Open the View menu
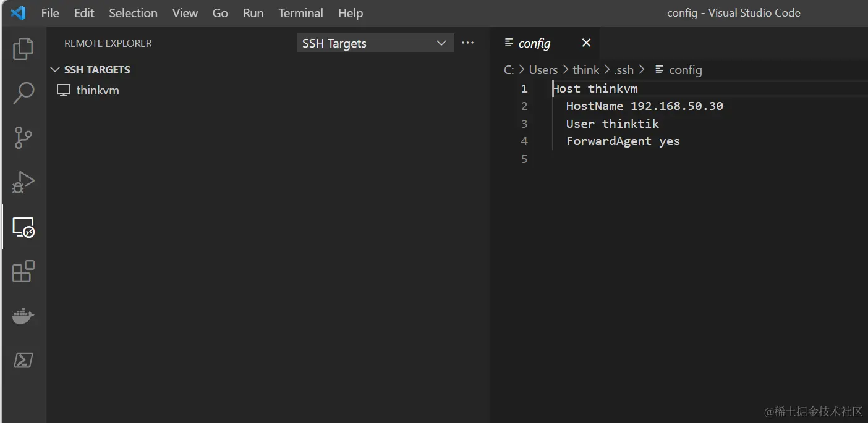Image resolution: width=868 pixels, height=423 pixels. click(x=185, y=13)
